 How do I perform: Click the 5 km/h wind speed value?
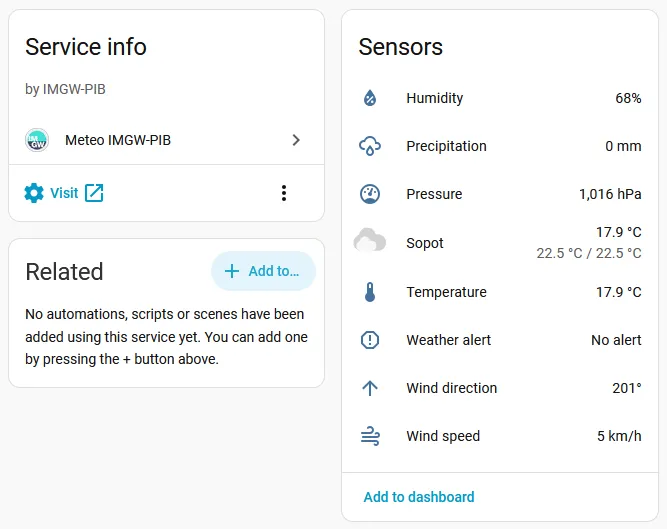pyautogui.click(x=619, y=436)
